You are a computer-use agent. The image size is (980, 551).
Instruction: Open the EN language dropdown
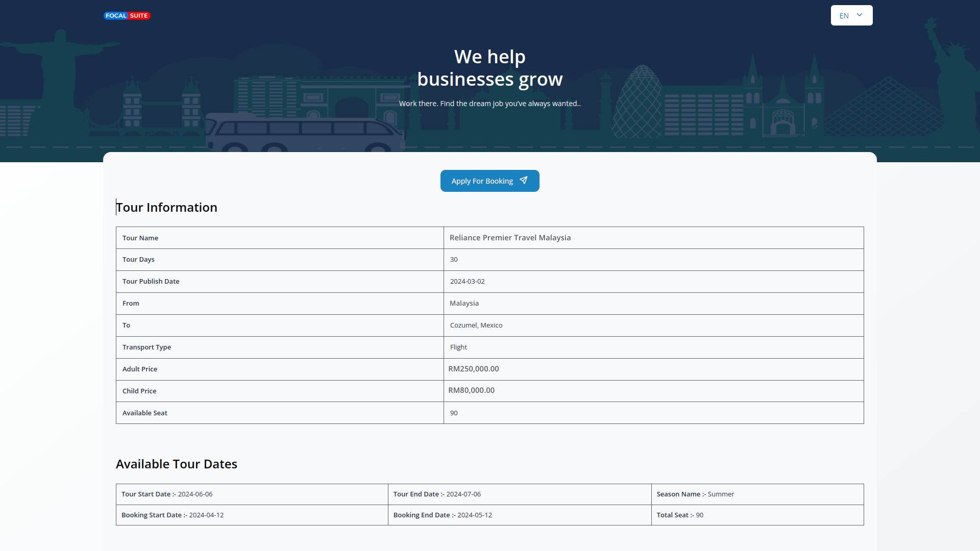851,16
